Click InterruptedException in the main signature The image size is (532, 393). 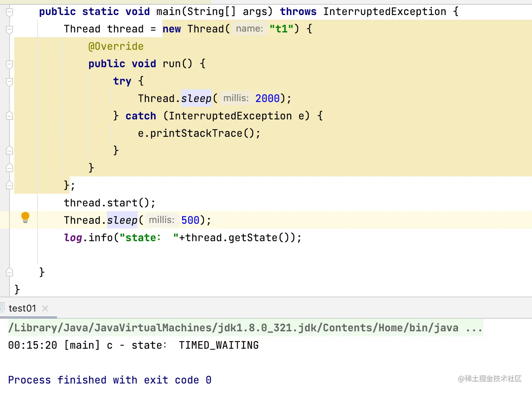(x=385, y=12)
